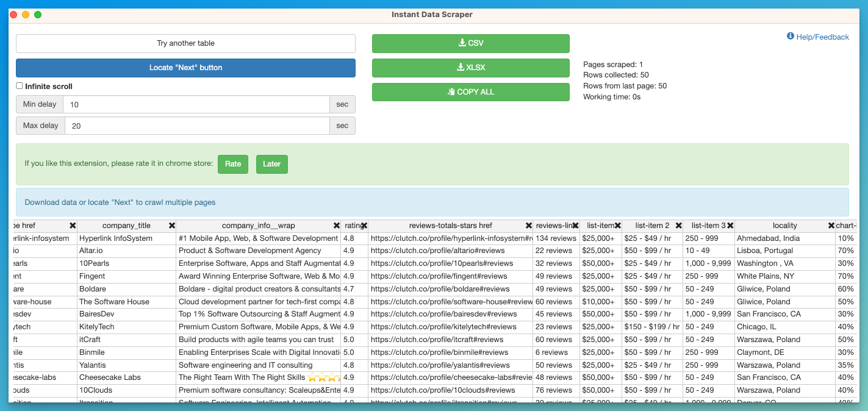Select the 'Boldare' company title cell

(x=126, y=289)
